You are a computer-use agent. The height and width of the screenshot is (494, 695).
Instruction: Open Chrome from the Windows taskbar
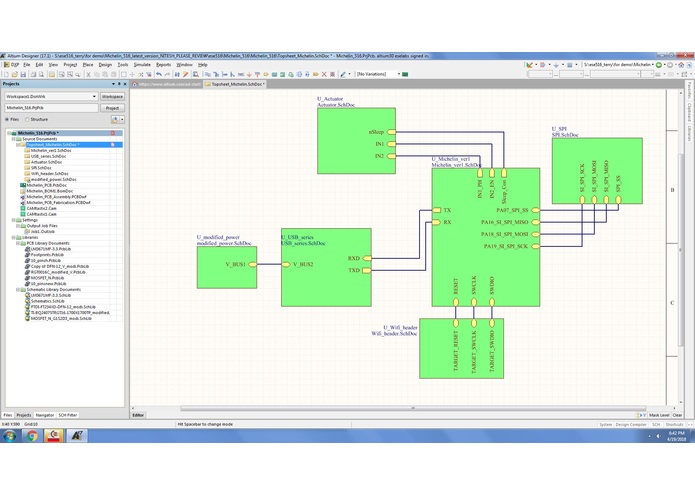(31, 436)
